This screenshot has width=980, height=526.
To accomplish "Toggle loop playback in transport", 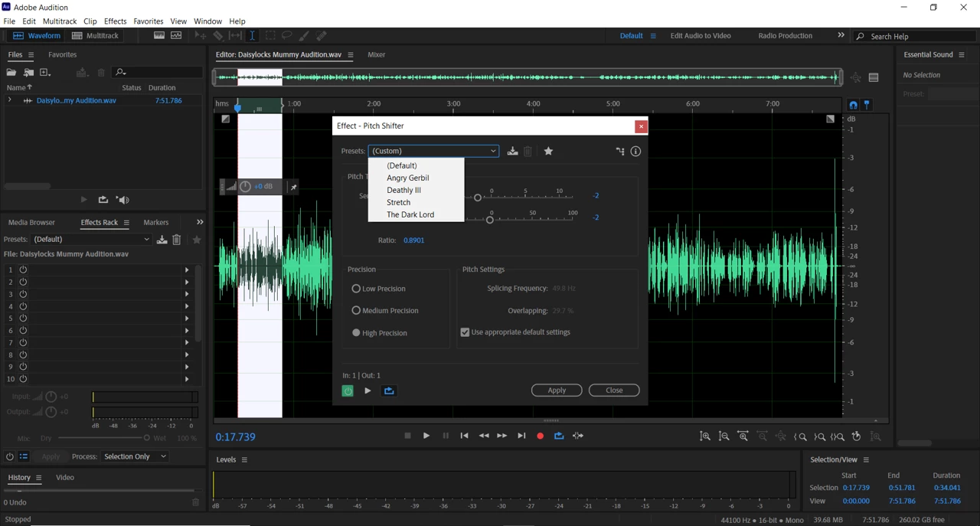I will (x=559, y=436).
